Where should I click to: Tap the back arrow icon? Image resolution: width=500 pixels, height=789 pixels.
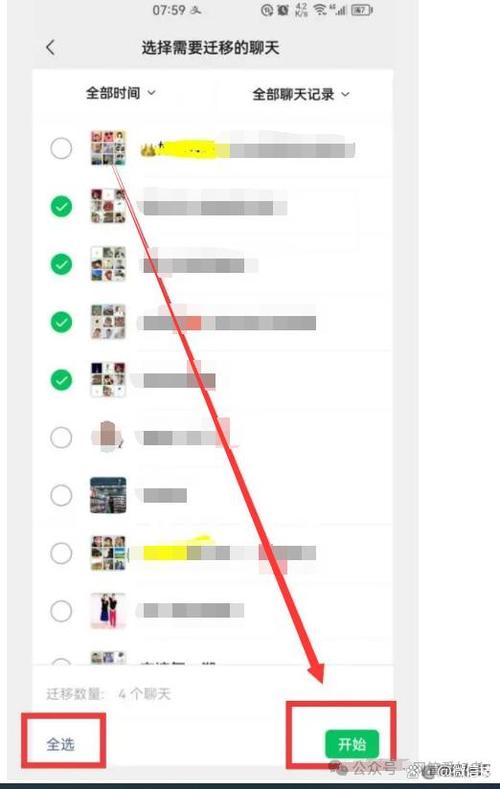click(x=50, y=48)
